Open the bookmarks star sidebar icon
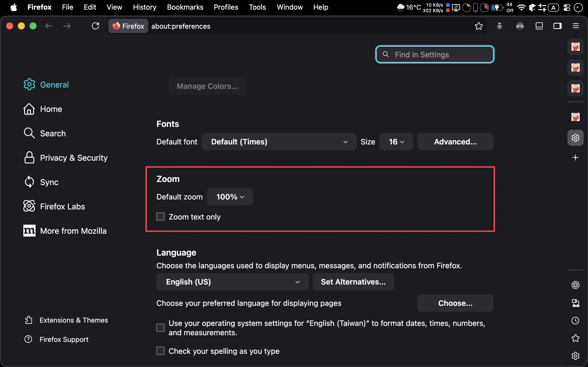 575,338
